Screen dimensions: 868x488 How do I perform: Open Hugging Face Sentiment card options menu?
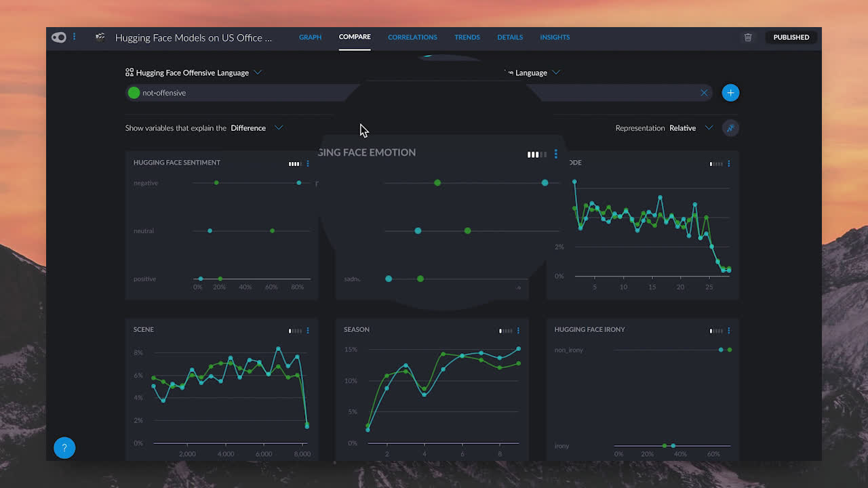coord(308,163)
